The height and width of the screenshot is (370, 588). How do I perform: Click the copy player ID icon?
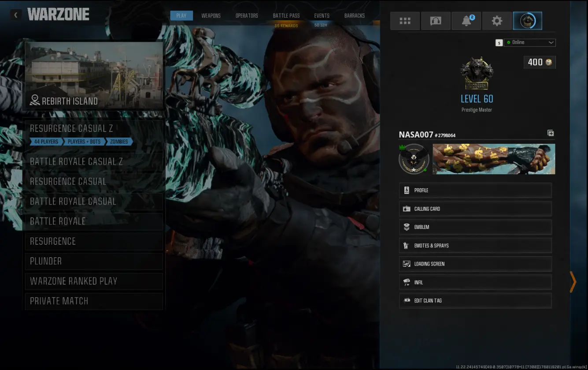(551, 133)
